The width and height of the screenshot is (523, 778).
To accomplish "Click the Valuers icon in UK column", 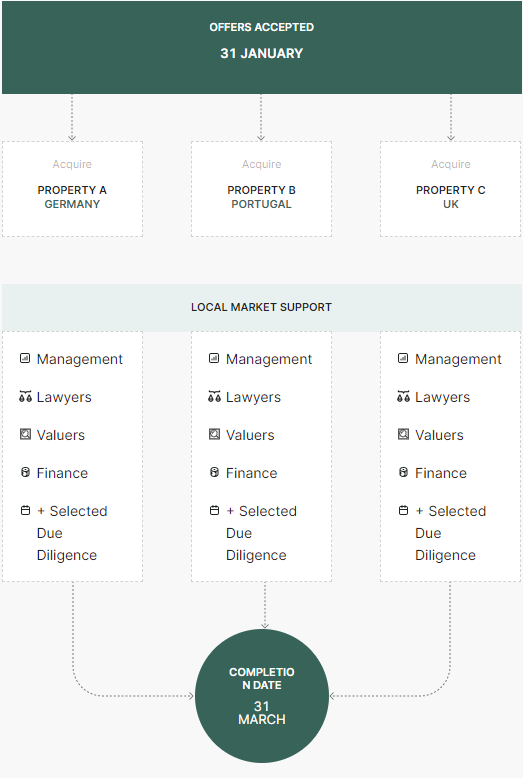I will (x=403, y=434).
